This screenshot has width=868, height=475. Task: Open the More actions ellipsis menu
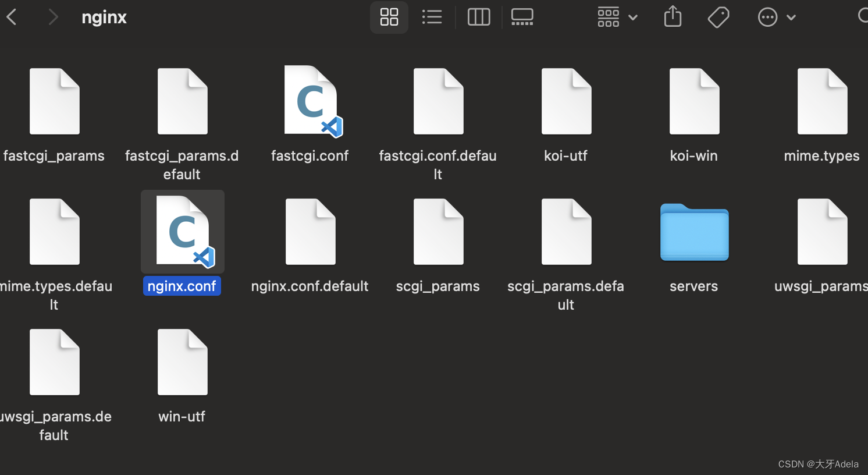(768, 17)
